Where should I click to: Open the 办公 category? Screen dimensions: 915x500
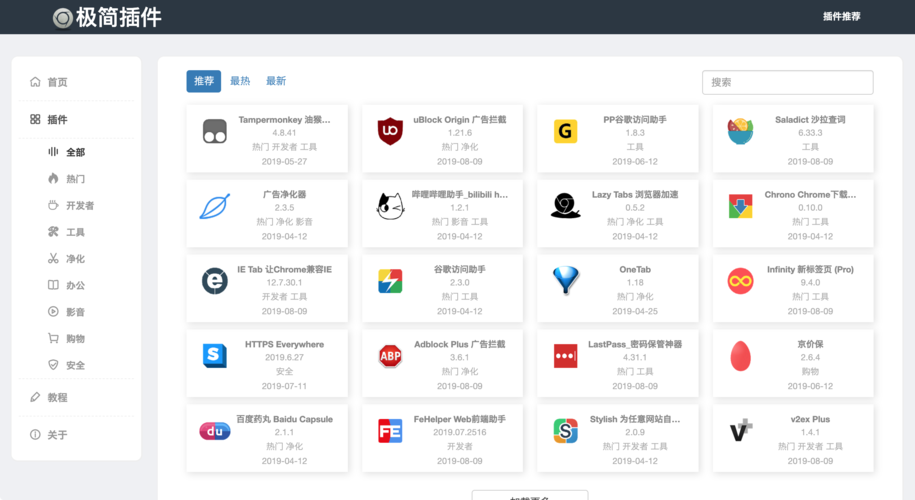76,285
